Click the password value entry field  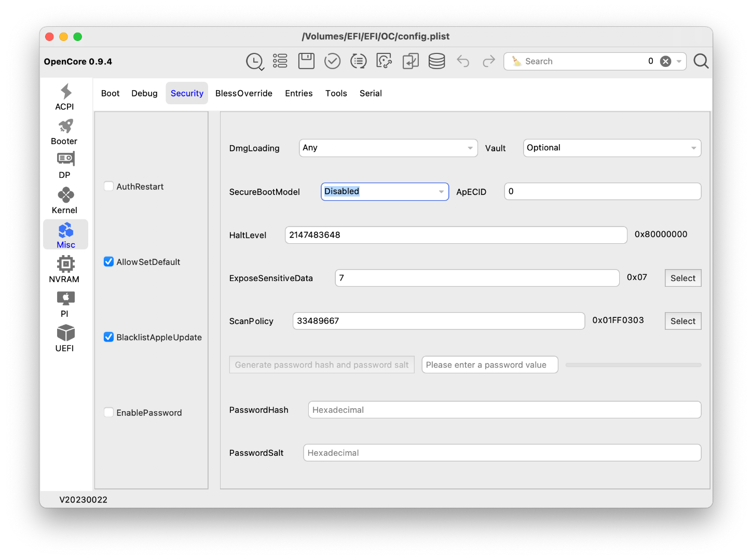[x=490, y=365]
